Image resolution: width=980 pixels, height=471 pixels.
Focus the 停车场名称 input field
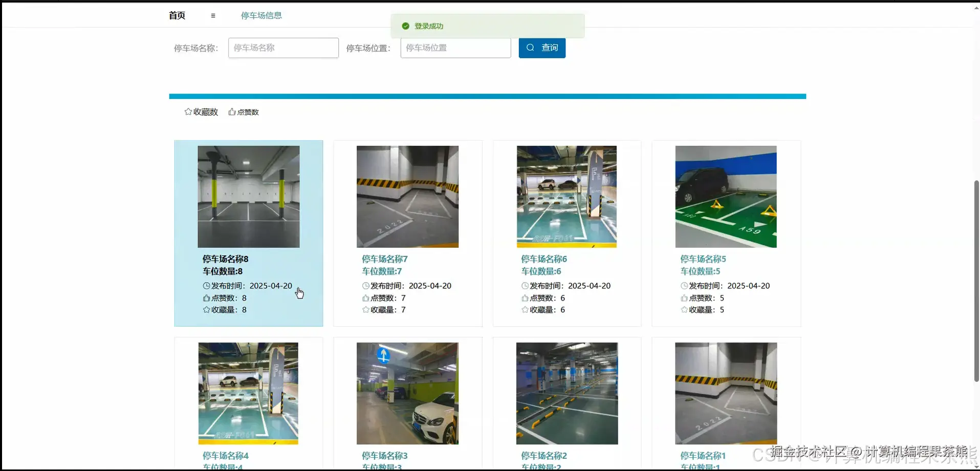pyautogui.click(x=284, y=48)
